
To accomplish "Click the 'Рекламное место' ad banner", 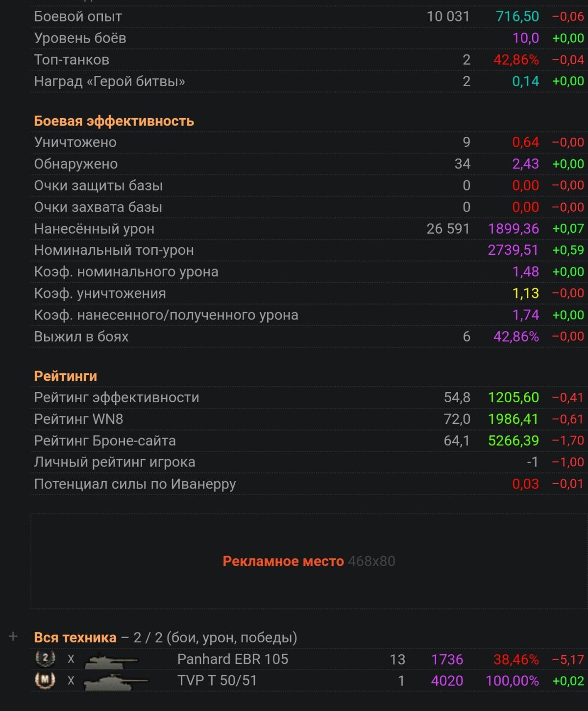I will click(x=309, y=561).
